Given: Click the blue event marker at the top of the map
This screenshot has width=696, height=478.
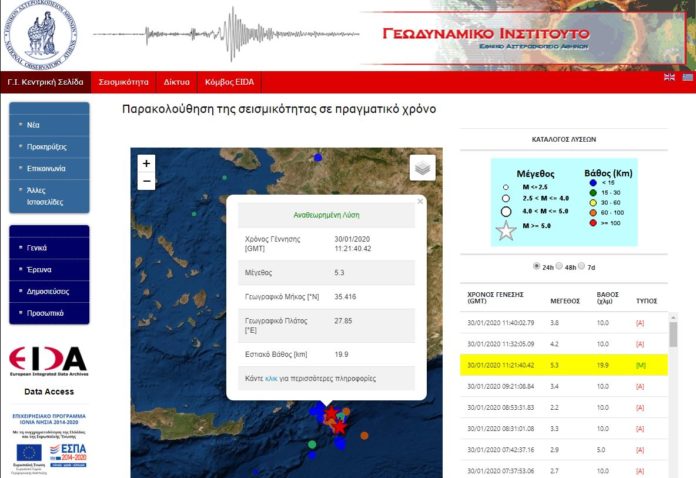Looking at the screenshot, I should [318, 157].
